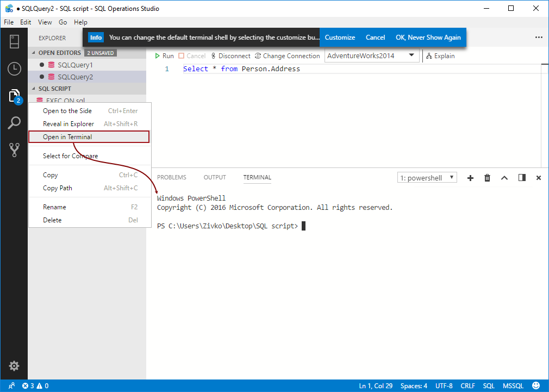Open the Search magnifier icon
This screenshot has height=392, width=549.
click(14, 123)
